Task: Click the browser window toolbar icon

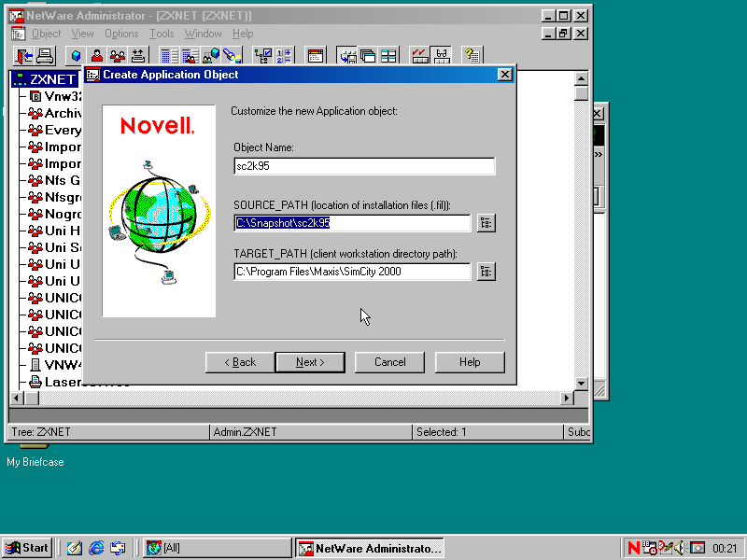Action: click(315, 56)
